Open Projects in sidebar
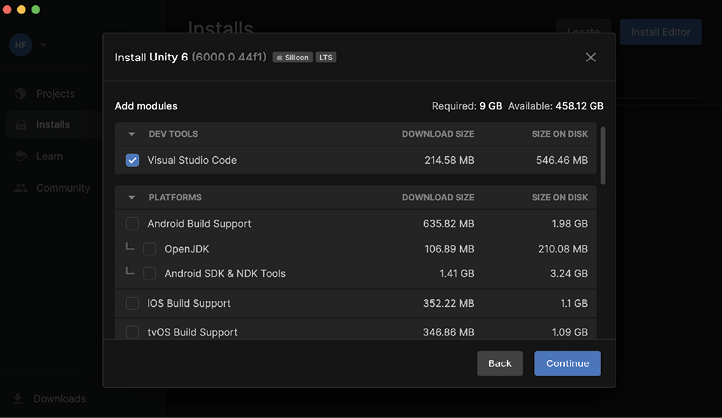Image resolution: width=722 pixels, height=418 pixels. click(55, 94)
